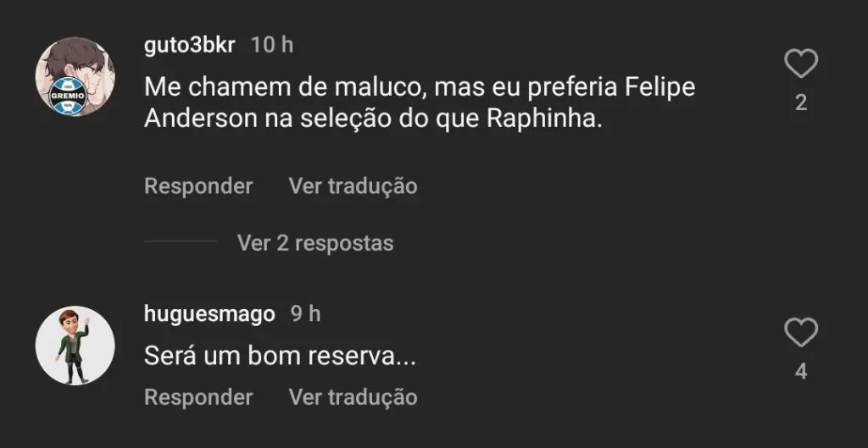The width and height of the screenshot is (868, 448).
Task: Click the 9 h timestamp
Action: [x=305, y=314]
